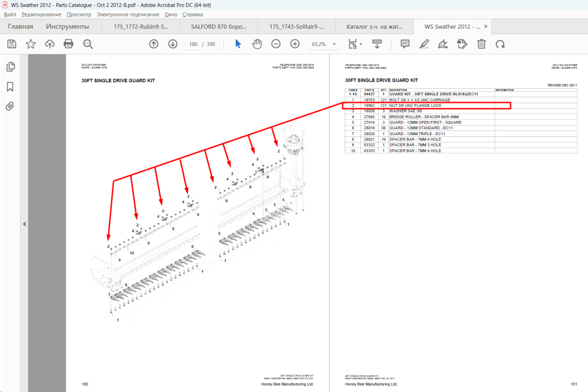Click page number 181 at bottom right
This screenshot has height=392, width=588.
pos(574,384)
